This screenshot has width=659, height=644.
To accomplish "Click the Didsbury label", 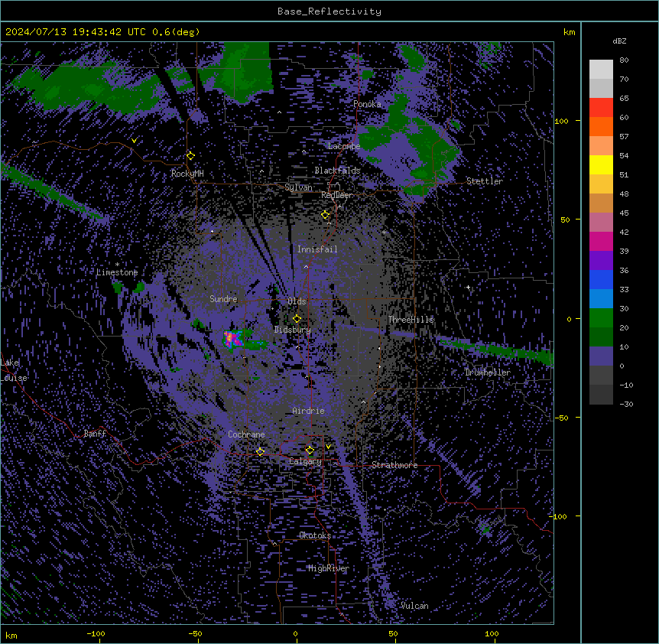I will [293, 330].
